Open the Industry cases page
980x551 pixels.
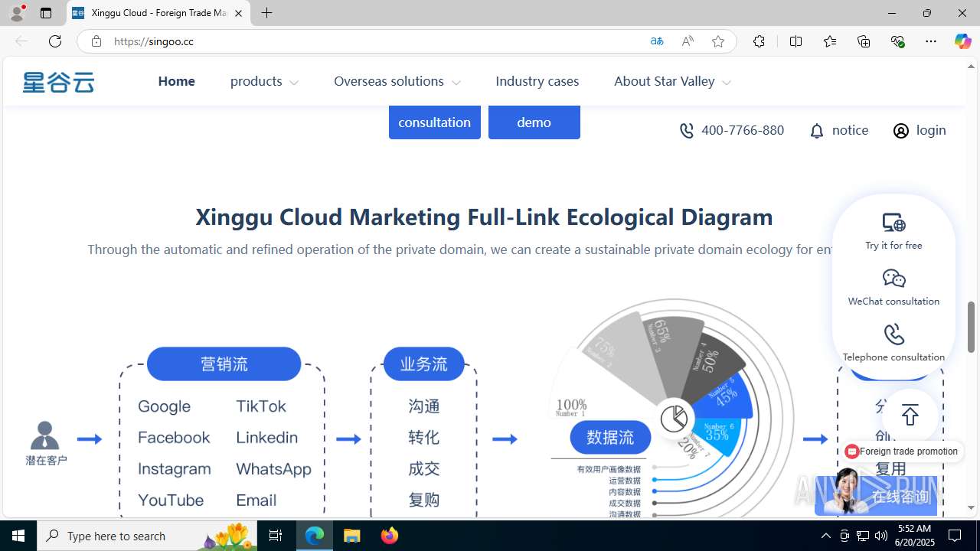point(537,81)
